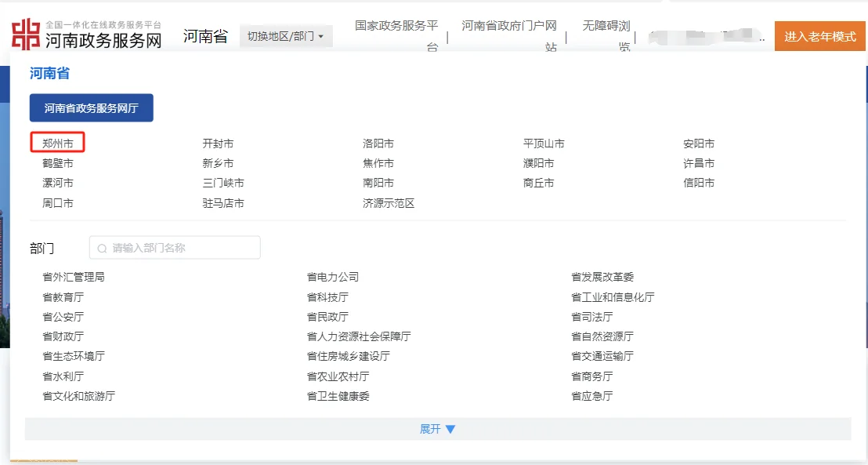Viewport: 868px width, 465px height.
Task: Open the 切换地区/部门 dropdown
Action: (x=286, y=36)
